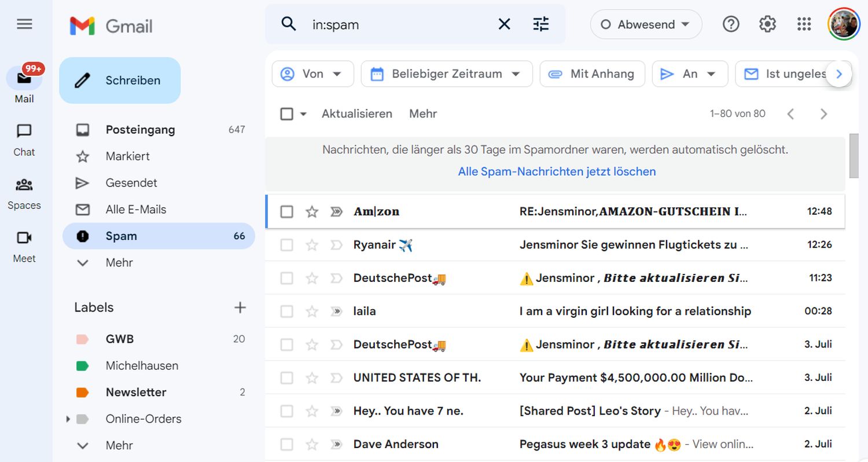Clear the in:spam search query

click(x=504, y=24)
